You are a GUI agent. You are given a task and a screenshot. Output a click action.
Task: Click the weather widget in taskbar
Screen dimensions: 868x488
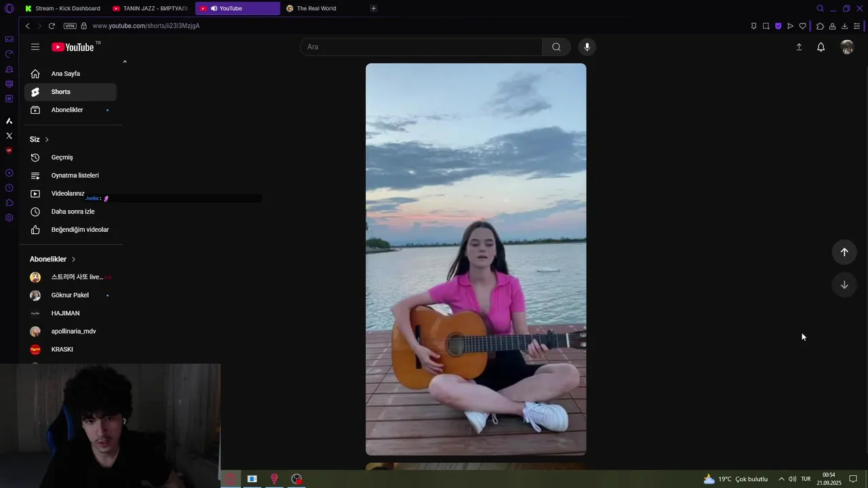tap(736, 479)
